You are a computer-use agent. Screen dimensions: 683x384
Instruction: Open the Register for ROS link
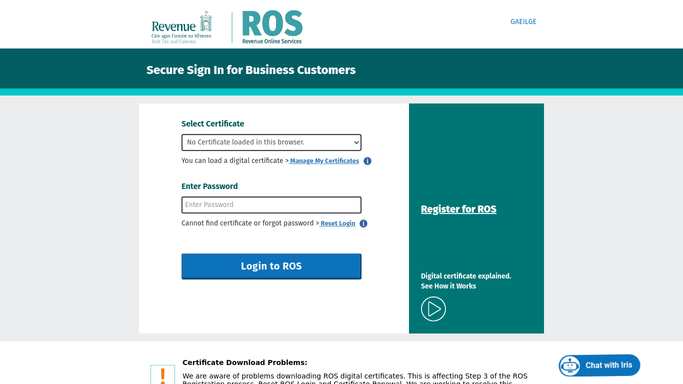(x=459, y=209)
